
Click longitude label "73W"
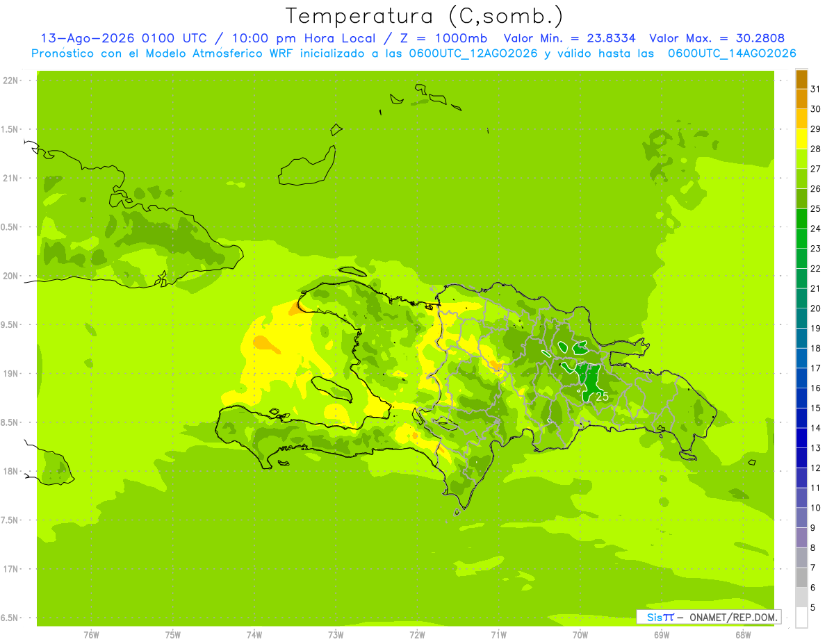336,634
